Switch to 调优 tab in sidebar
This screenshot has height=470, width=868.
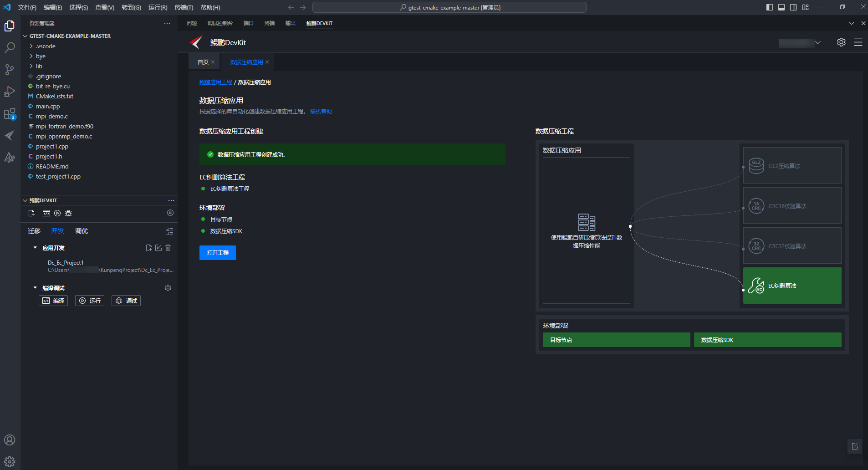(x=82, y=231)
